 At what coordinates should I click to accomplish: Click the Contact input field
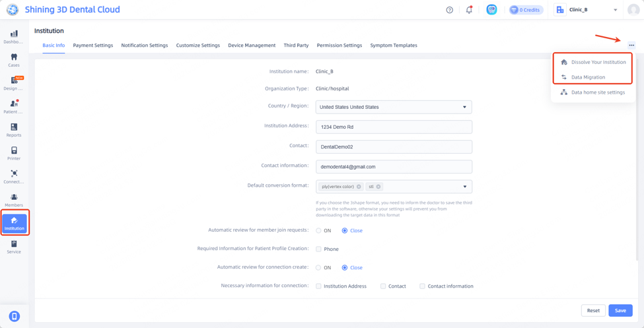394,147
